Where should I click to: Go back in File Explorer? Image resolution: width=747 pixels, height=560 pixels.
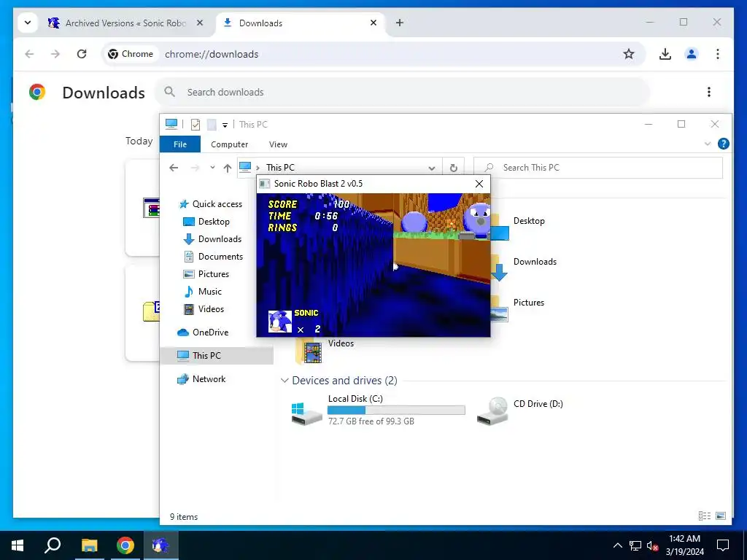click(174, 168)
